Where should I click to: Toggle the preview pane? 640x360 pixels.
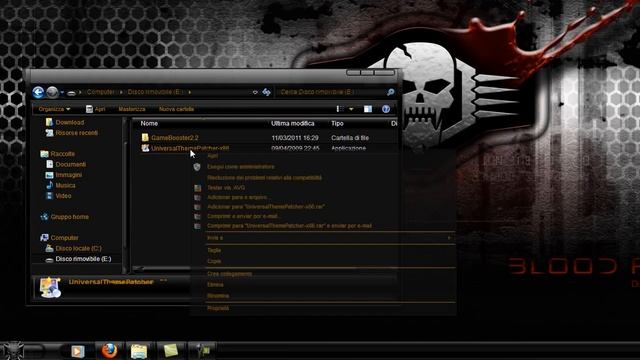[368, 109]
